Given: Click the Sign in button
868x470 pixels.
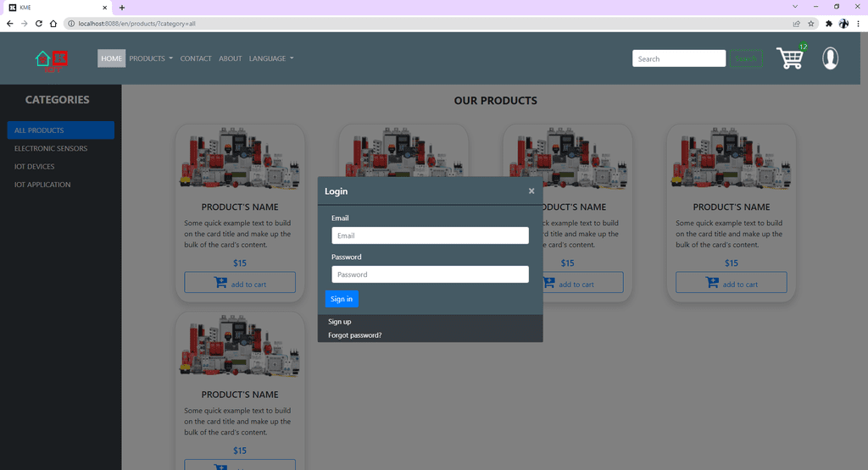Looking at the screenshot, I should (342, 299).
